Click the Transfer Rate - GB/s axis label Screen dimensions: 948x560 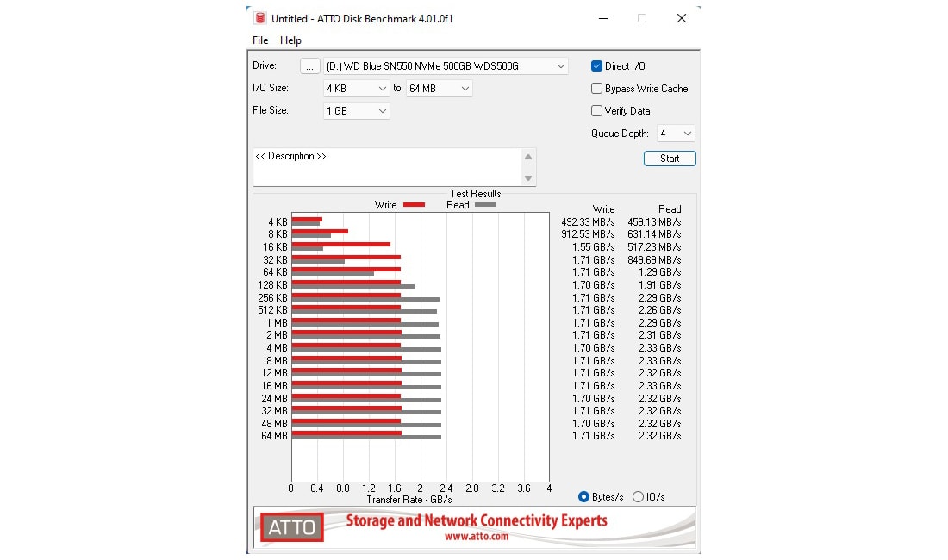[x=409, y=500]
